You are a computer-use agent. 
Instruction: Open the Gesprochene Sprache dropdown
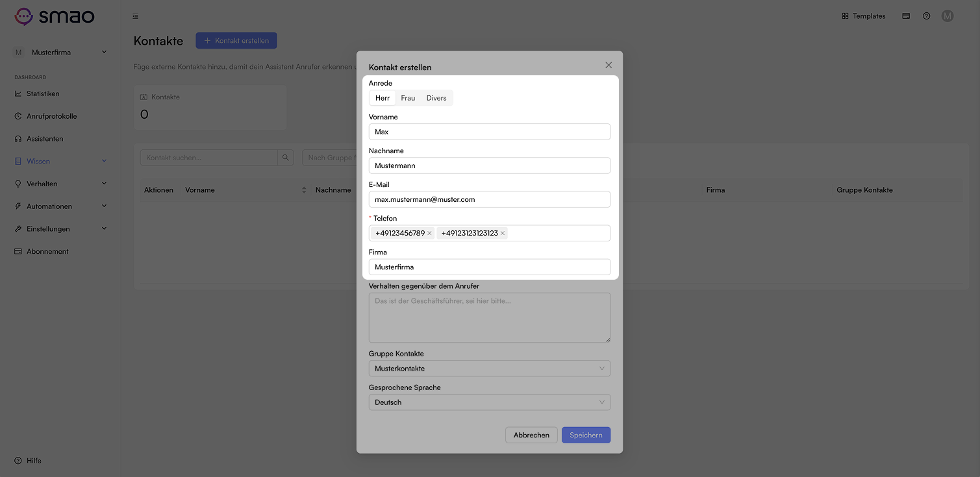tap(490, 402)
